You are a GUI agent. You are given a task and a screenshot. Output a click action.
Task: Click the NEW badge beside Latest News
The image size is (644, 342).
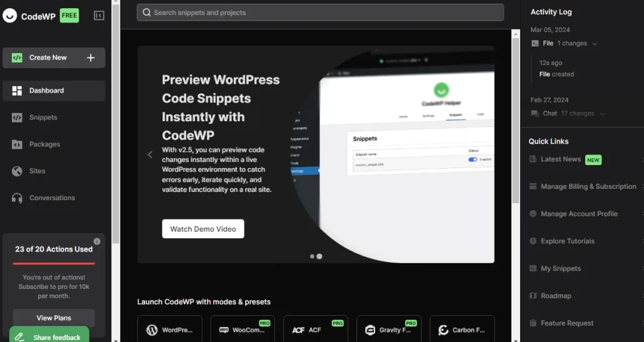tap(593, 160)
